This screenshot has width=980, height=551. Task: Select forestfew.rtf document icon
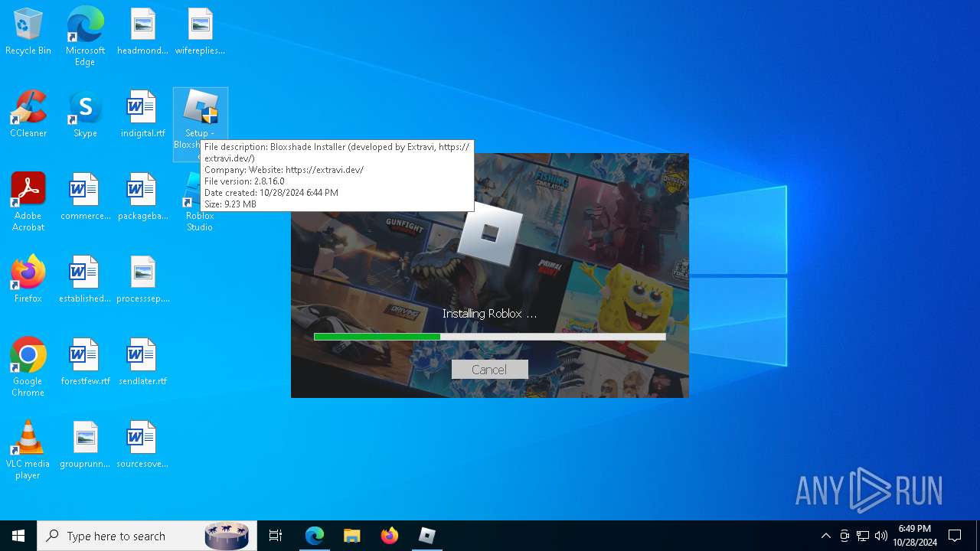85,362
